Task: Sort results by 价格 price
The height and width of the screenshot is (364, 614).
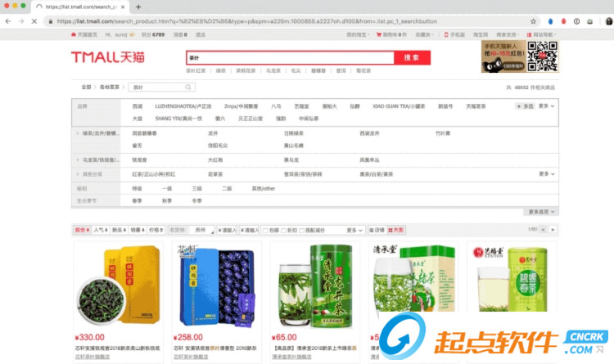Action: pyautogui.click(x=156, y=230)
